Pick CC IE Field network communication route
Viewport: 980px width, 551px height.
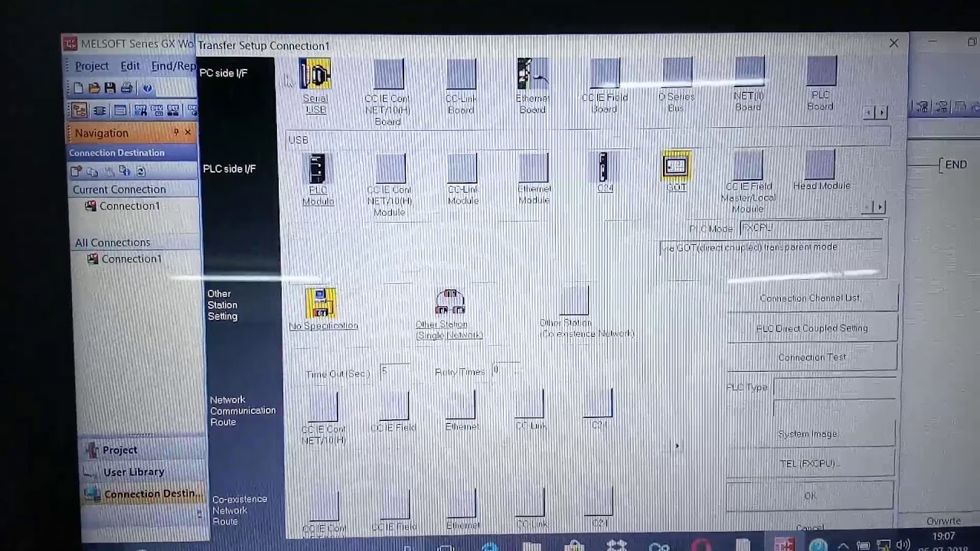[394, 406]
